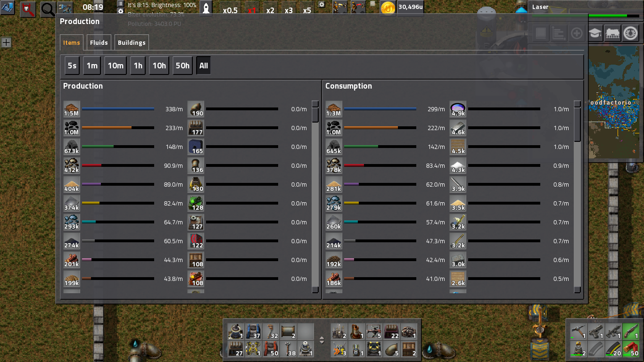Click the green bar for 148/m production

98,147
